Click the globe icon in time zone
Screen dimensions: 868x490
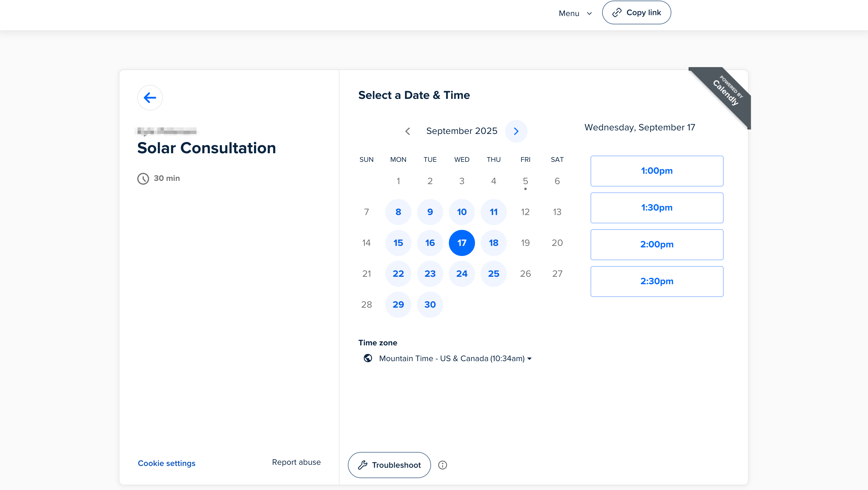(x=368, y=358)
